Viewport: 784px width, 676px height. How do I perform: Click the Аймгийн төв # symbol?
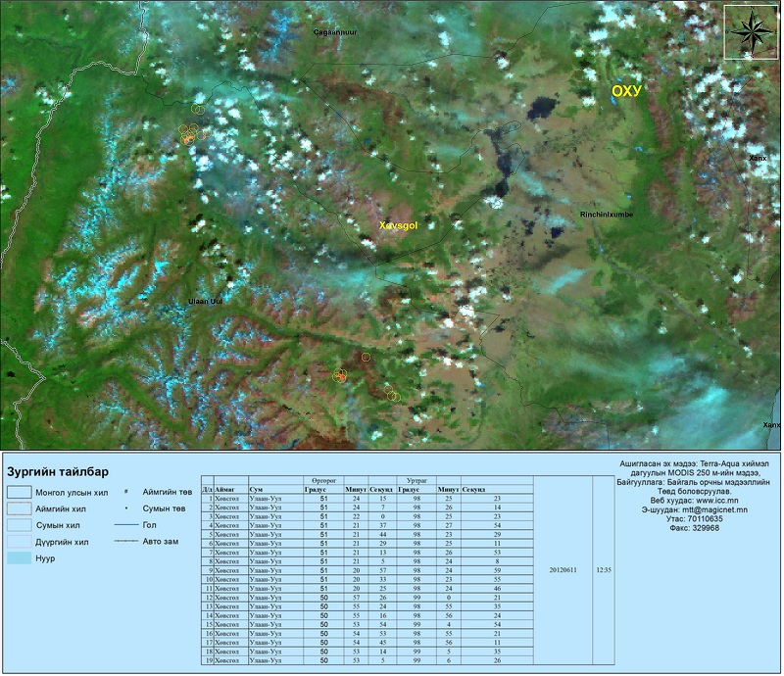click(x=125, y=492)
